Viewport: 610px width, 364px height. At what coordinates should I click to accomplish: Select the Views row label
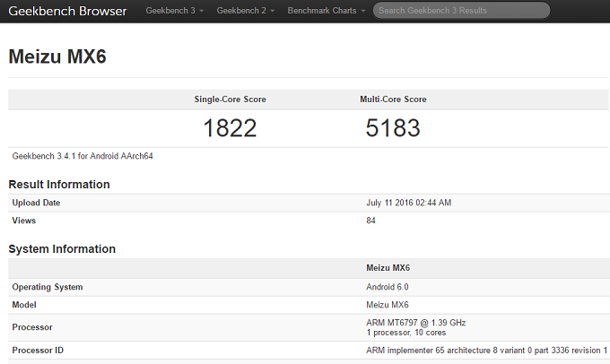24,220
